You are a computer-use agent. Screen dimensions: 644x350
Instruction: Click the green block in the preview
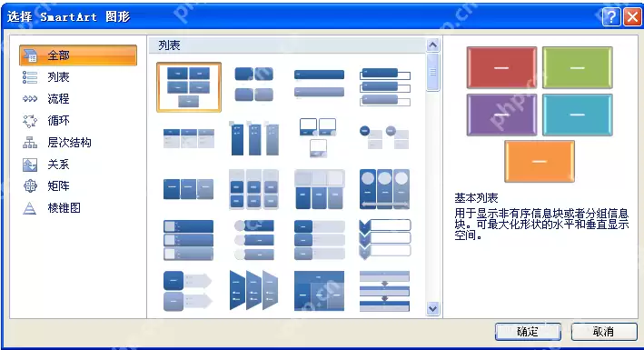click(578, 67)
